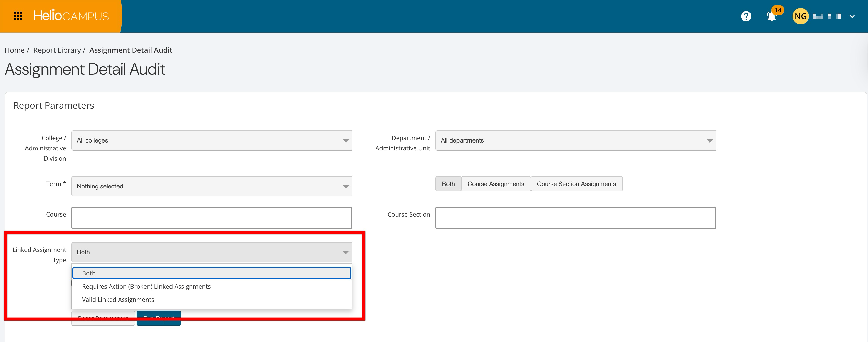Open the apps grid menu icon
This screenshot has height=342, width=868.
tap(18, 16)
